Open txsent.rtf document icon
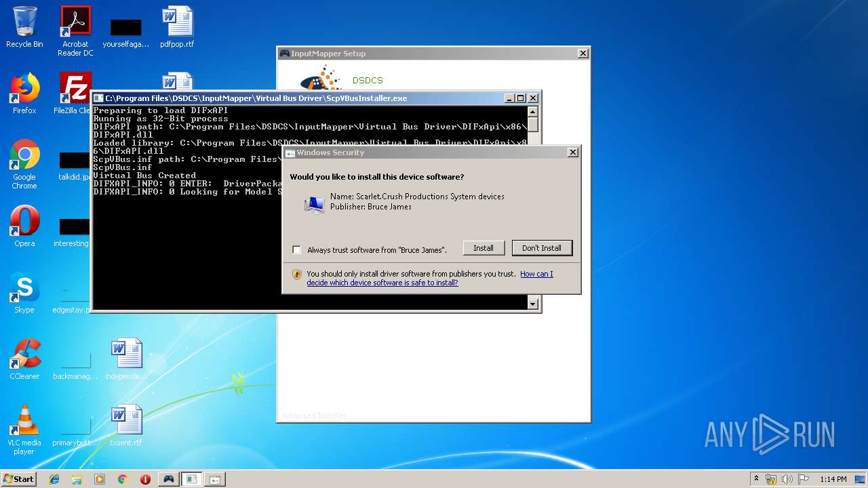Image resolution: width=868 pixels, height=488 pixels. pos(126,426)
